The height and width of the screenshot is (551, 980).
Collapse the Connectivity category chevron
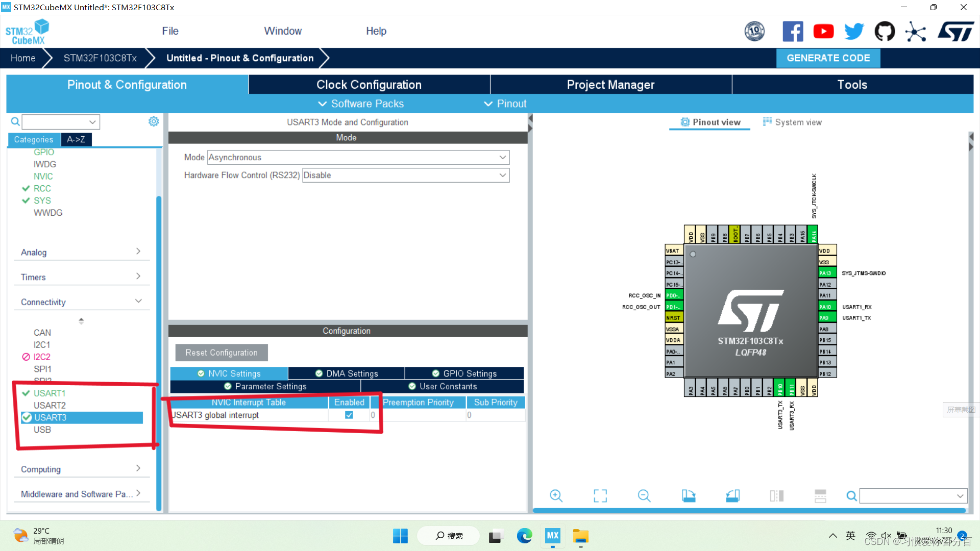[x=138, y=301]
